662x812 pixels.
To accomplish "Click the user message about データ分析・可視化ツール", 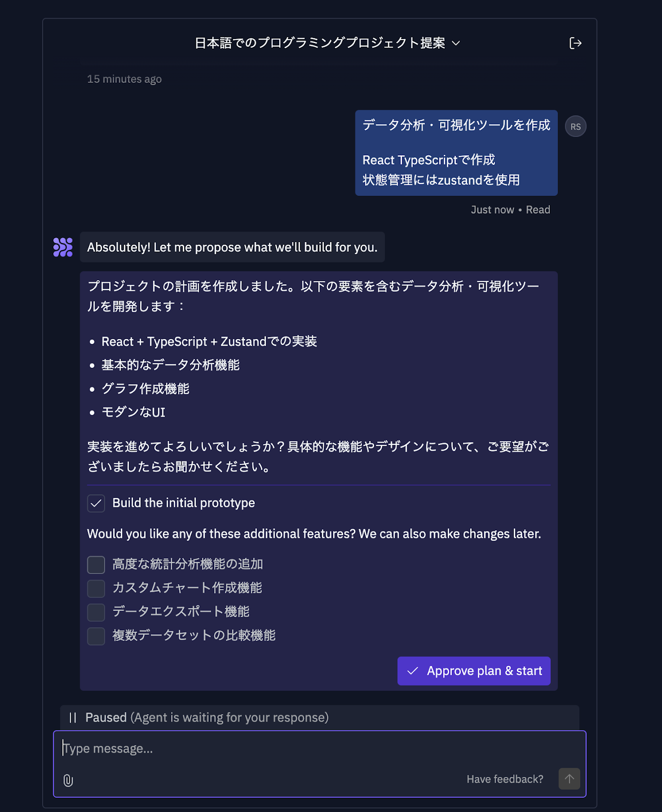I will point(456,153).
